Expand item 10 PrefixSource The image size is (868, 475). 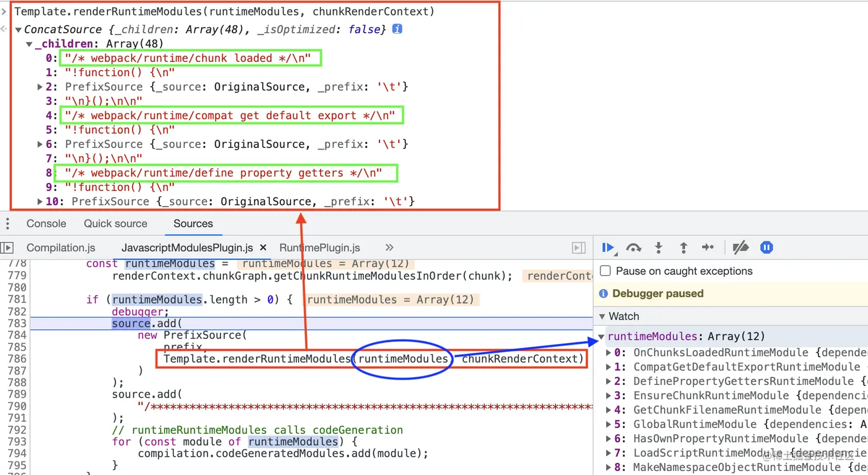click(x=40, y=202)
